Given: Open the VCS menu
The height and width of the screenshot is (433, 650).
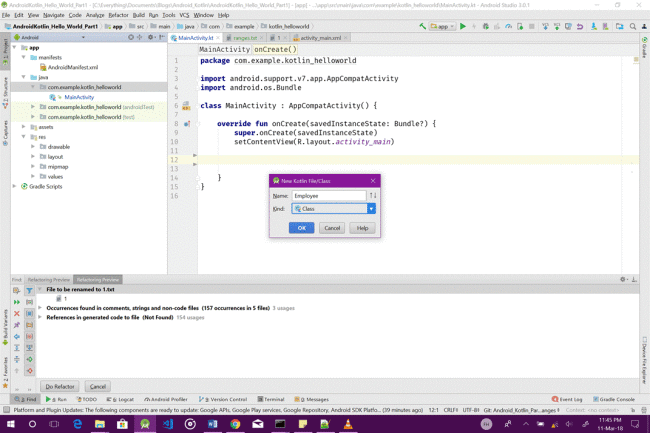Looking at the screenshot, I should (184, 15).
